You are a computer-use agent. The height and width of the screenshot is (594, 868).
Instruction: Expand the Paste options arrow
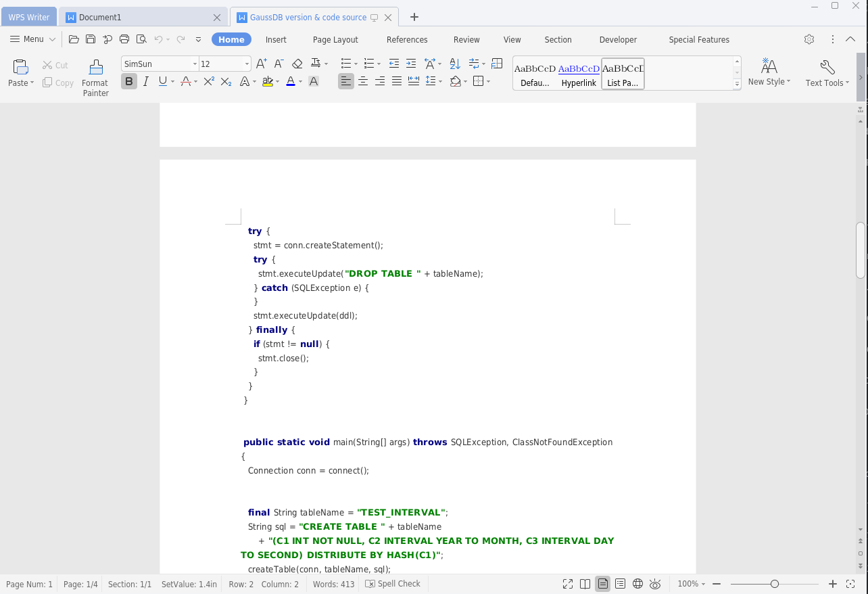32,83
